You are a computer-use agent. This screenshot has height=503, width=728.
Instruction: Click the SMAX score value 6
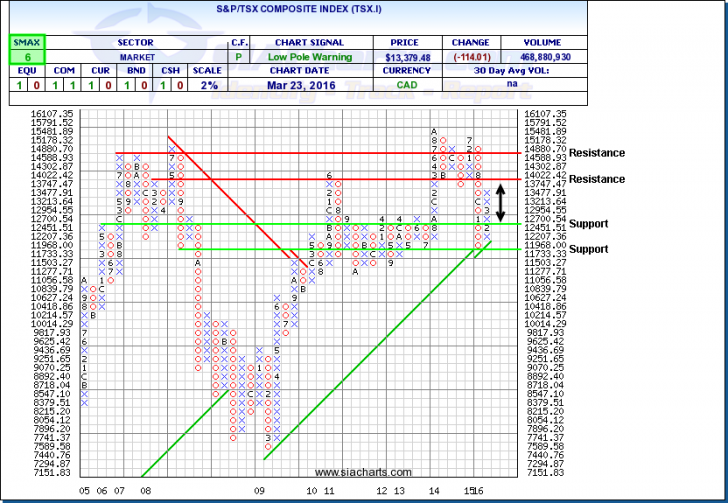20,59
